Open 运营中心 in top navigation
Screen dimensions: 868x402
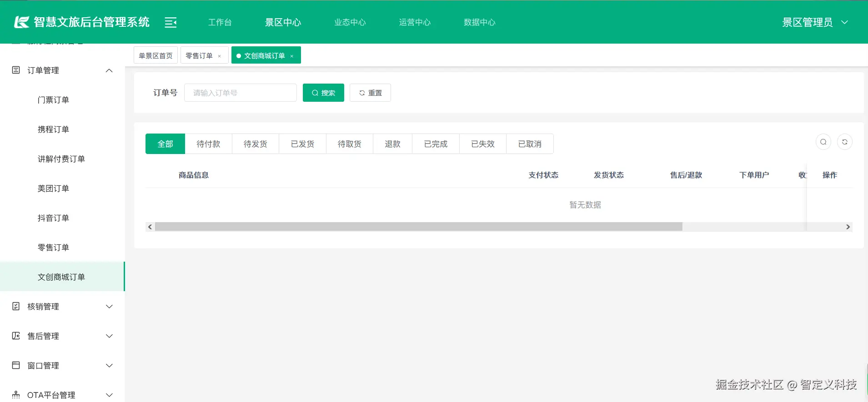click(x=415, y=22)
